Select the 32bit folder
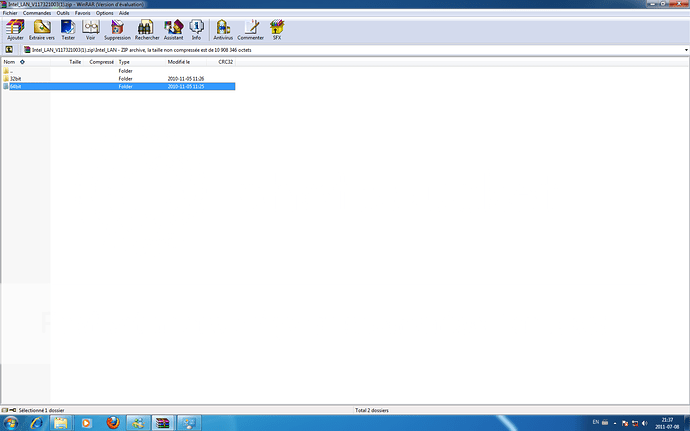 [x=16, y=79]
